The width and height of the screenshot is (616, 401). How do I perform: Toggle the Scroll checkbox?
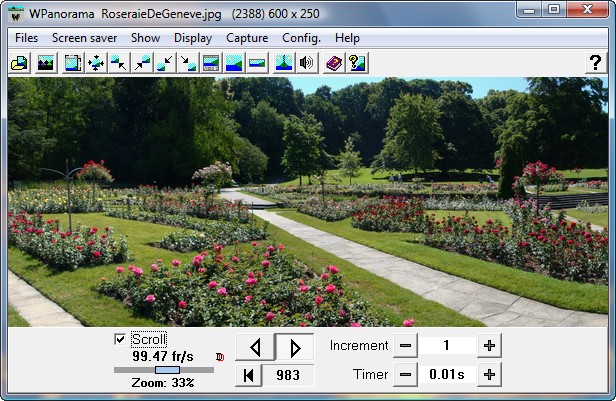(x=120, y=339)
